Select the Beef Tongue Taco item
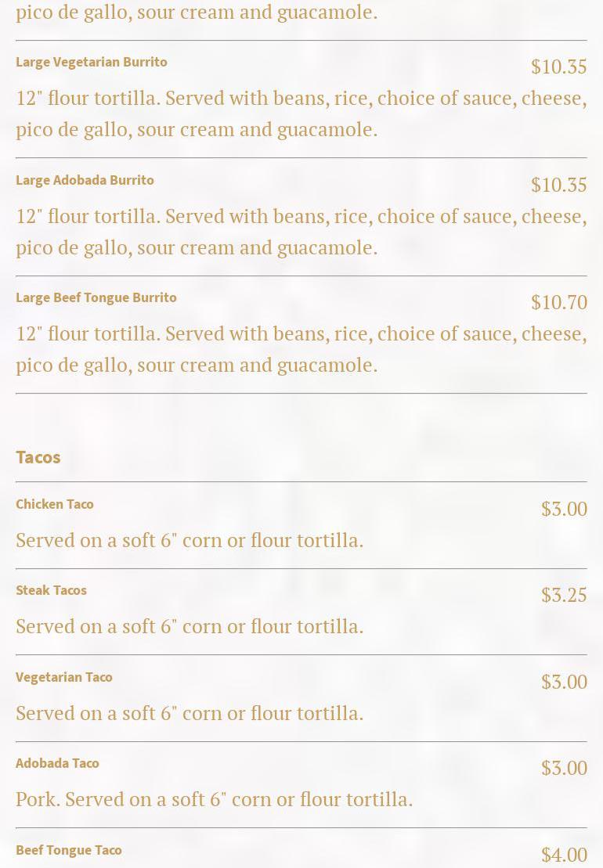Image resolution: width=603 pixels, height=868 pixels. [69, 850]
